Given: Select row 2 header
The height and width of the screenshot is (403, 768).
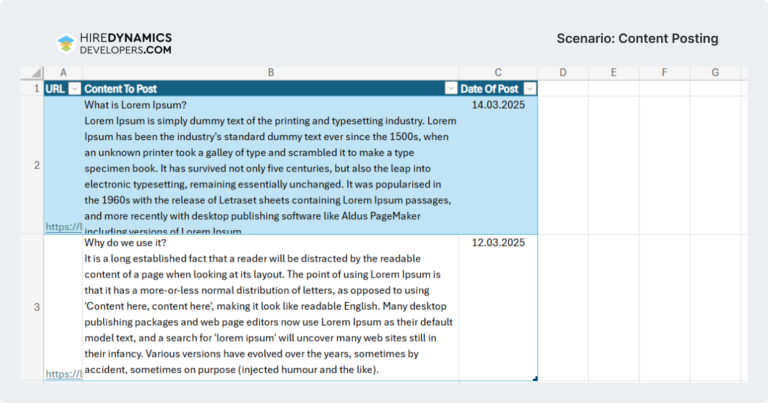Looking at the screenshot, I should (x=36, y=165).
